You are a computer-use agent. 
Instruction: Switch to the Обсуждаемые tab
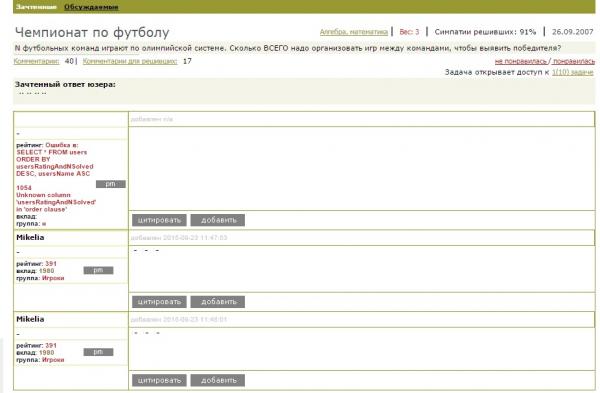(x=91, y=7)
